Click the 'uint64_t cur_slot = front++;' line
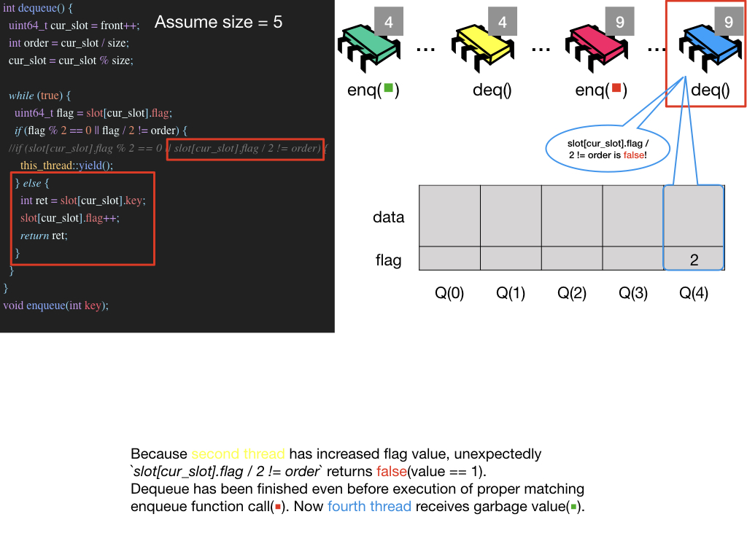The image size is (747, 560). point(74,26)
